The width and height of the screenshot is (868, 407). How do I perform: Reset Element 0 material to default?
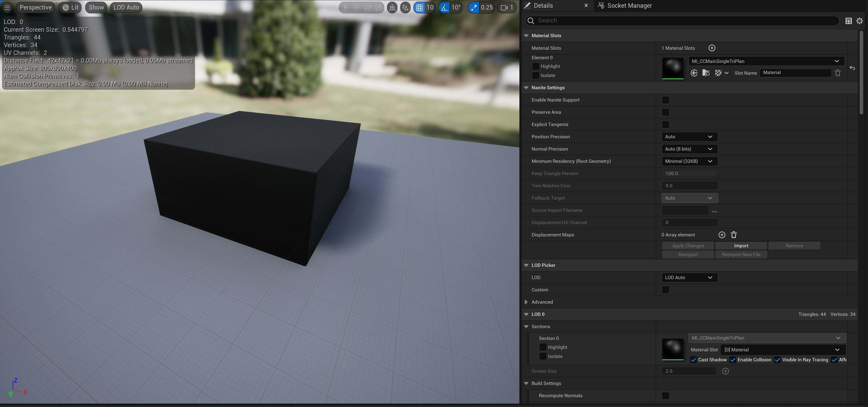point(852,68)
